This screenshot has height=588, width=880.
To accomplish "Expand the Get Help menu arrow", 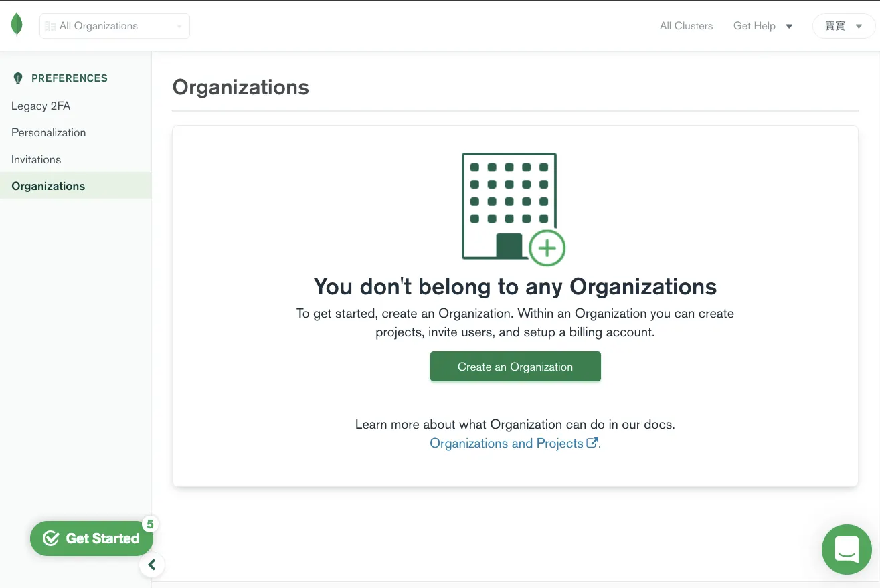I will [789, 27].
